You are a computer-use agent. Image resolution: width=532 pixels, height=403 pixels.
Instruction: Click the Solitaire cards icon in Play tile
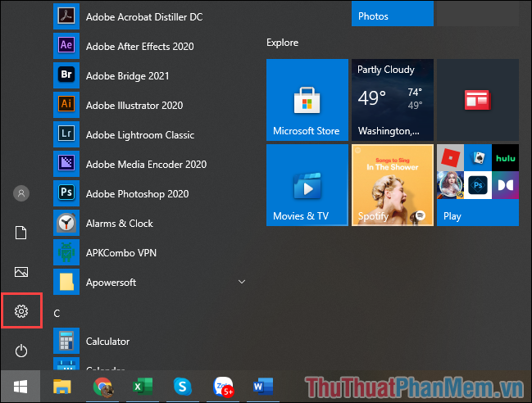478,157
